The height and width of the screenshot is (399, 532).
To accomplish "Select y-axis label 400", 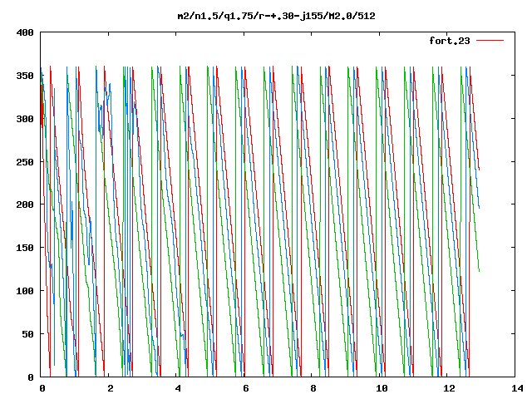I will pos(25,32).
